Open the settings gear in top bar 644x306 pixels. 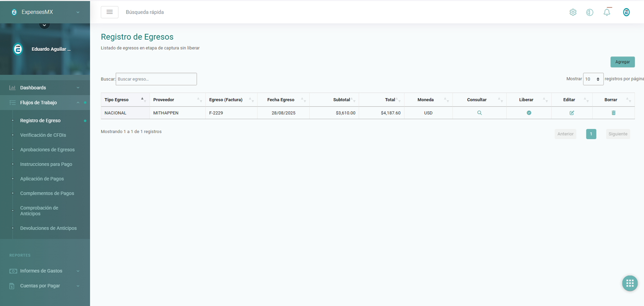pos(573,12)
